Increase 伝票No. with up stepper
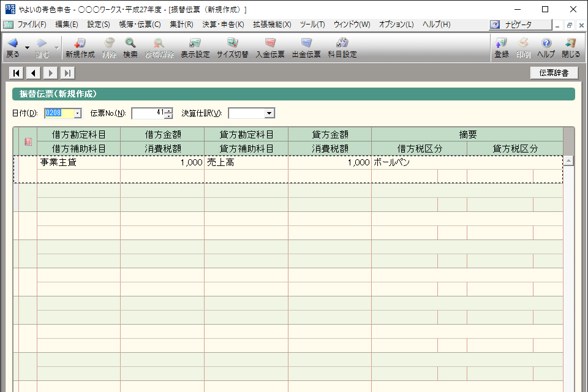The image size is (588, 392). [x=169, y=111]
